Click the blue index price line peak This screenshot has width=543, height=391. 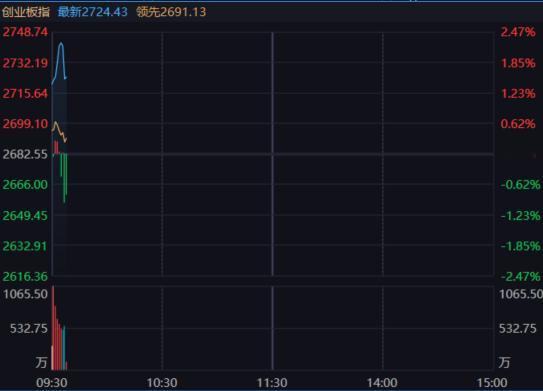[x=61, y=44]
